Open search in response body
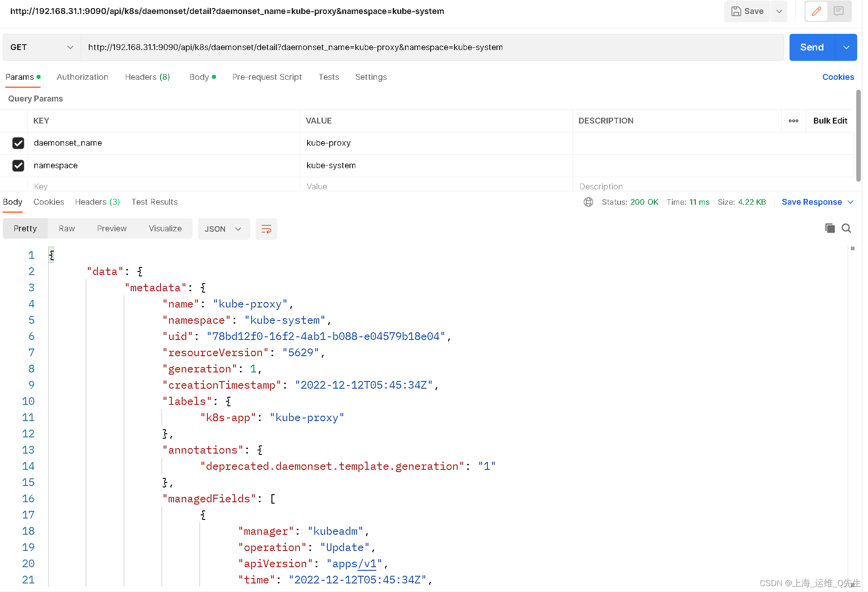 tap(846, 228)
